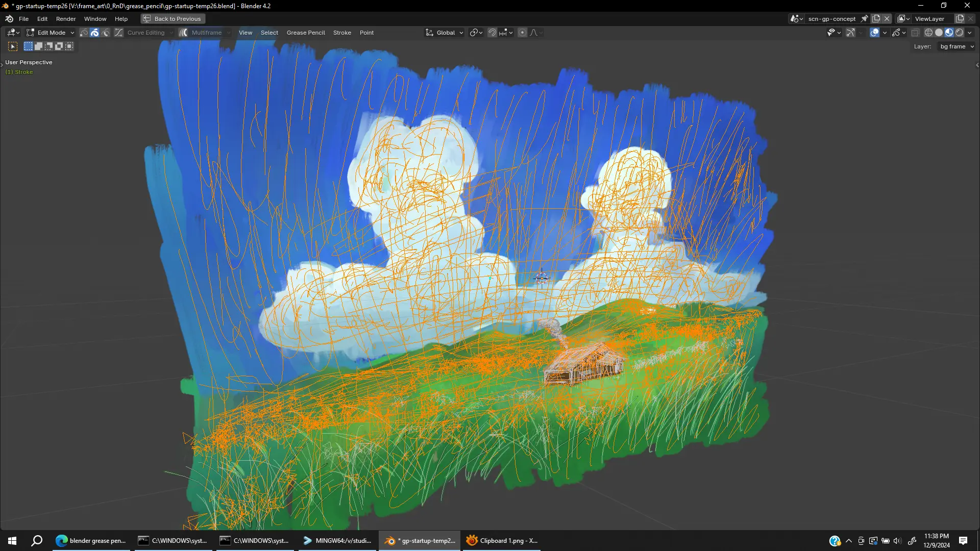Set selection mode to Extend icon
Viewport: 980px width, 551px height.
(x=38, y=46)
